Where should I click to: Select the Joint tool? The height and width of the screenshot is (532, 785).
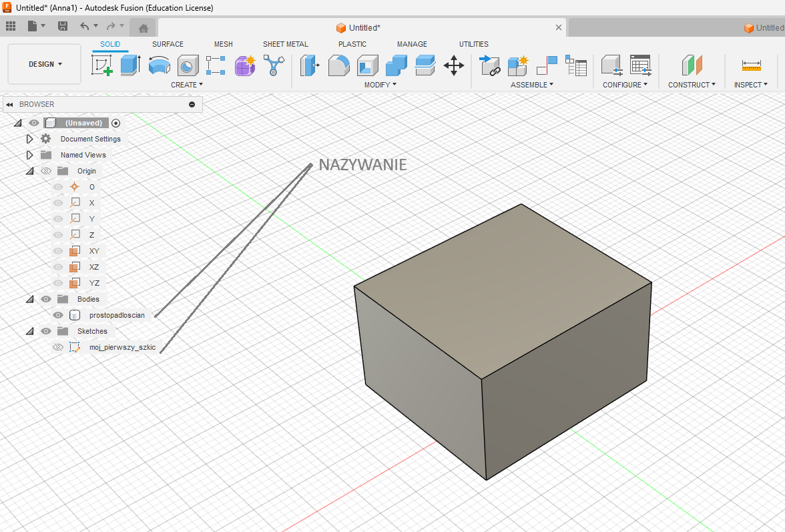[547, 65]
